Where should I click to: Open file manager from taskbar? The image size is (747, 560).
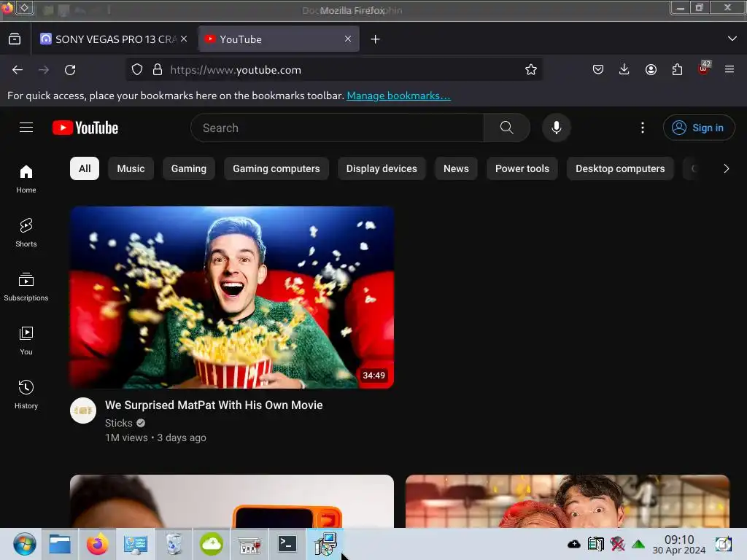[60, 544]
